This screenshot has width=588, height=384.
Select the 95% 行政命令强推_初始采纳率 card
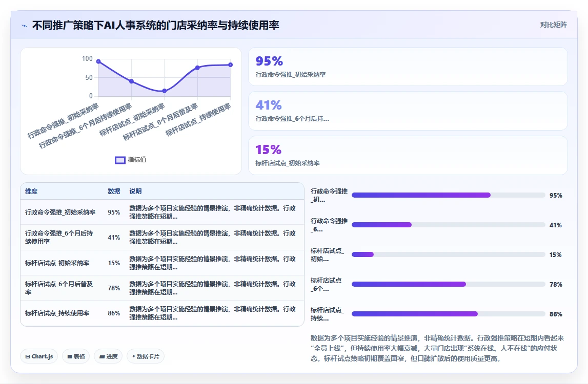coord(408,67)
